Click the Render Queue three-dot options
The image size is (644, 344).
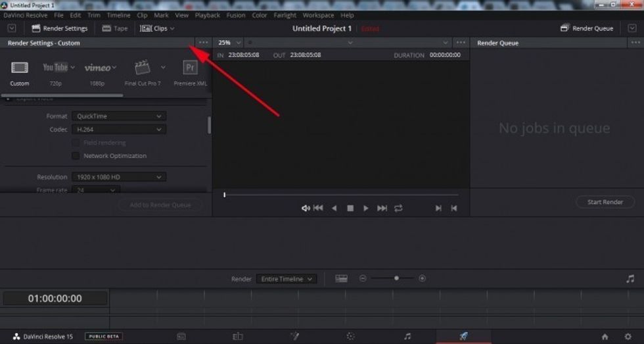[636, 43]
